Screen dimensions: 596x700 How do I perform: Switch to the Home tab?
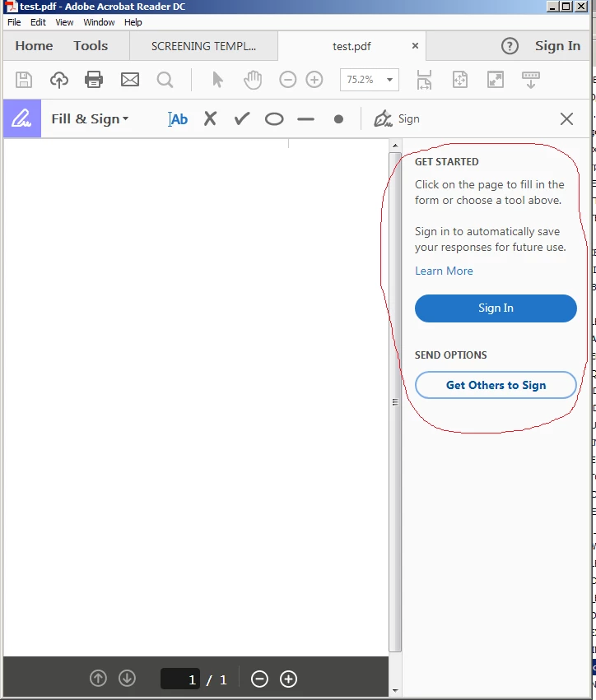pos(34,46)
